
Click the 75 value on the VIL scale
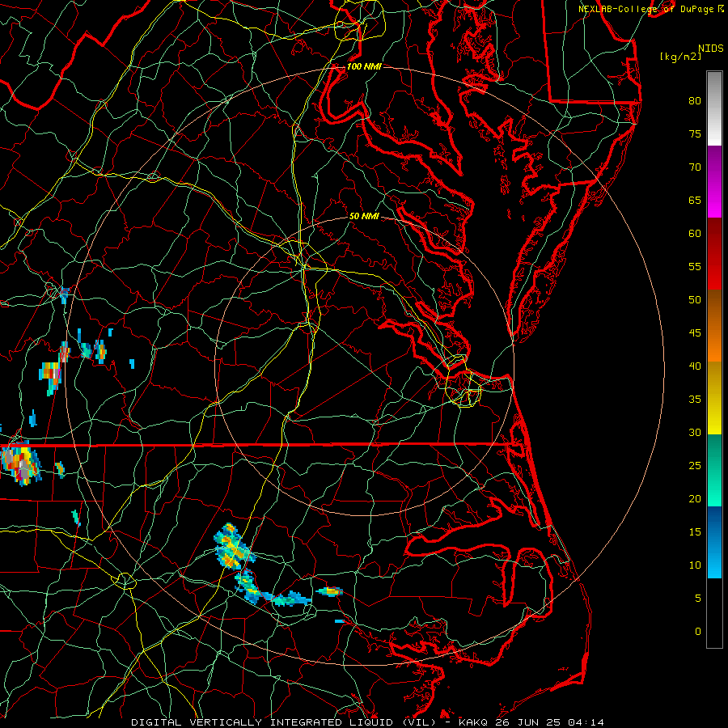point(695,133)
